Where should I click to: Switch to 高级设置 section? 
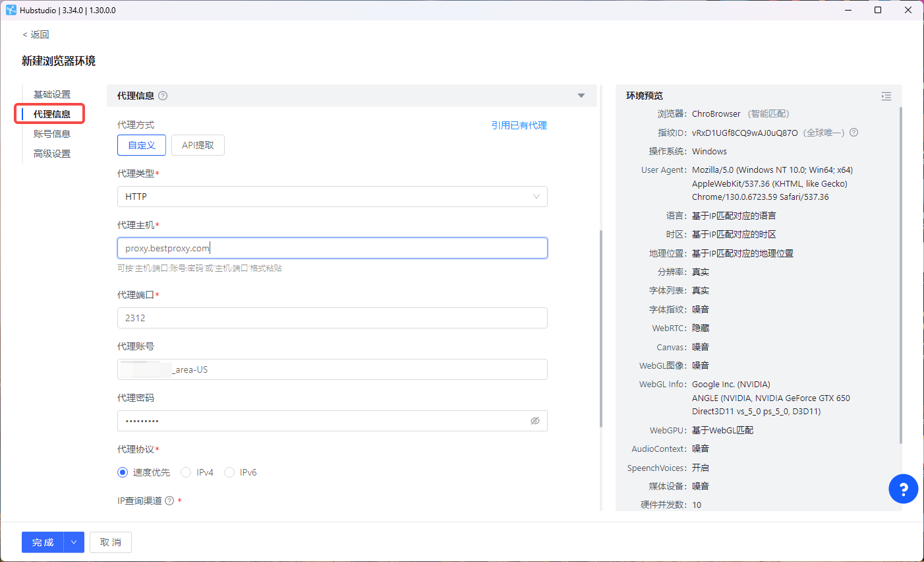click(52, 154)
